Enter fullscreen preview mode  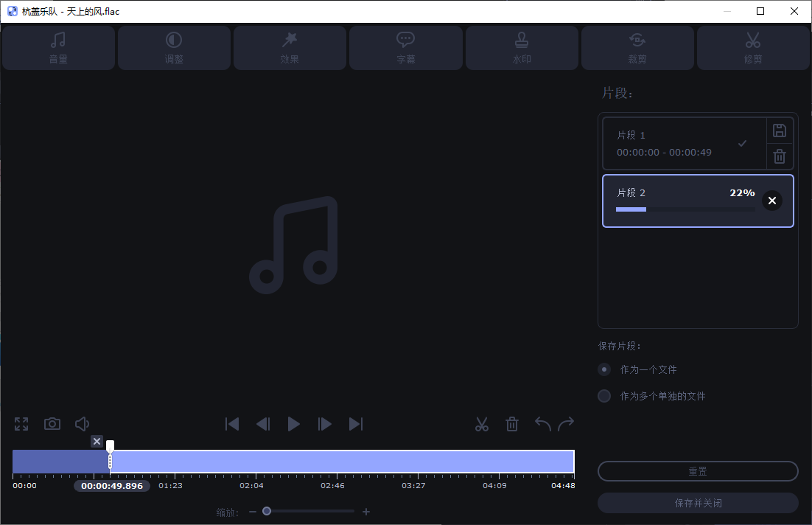(x=21, y=423)
